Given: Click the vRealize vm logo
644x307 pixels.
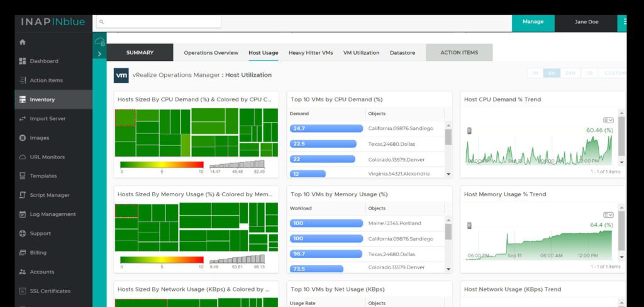Looking at the screenshot, I should [121, 75].
